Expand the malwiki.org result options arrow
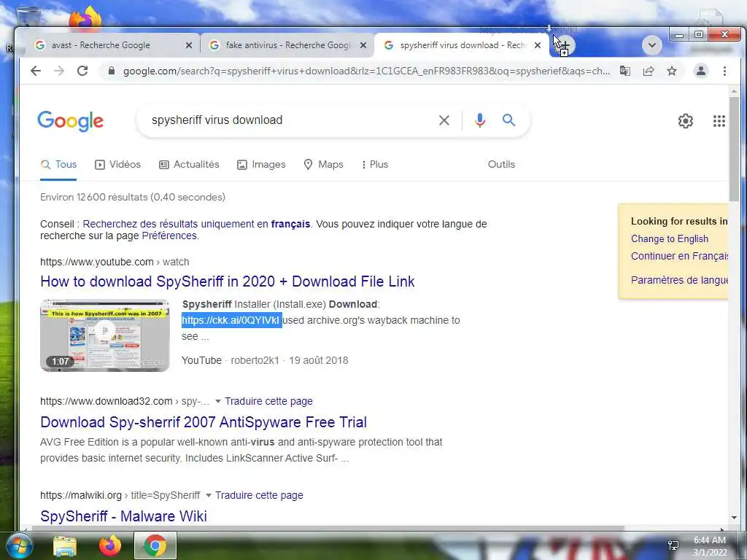This screenshot has width=747, height=560. coord(208,496)
